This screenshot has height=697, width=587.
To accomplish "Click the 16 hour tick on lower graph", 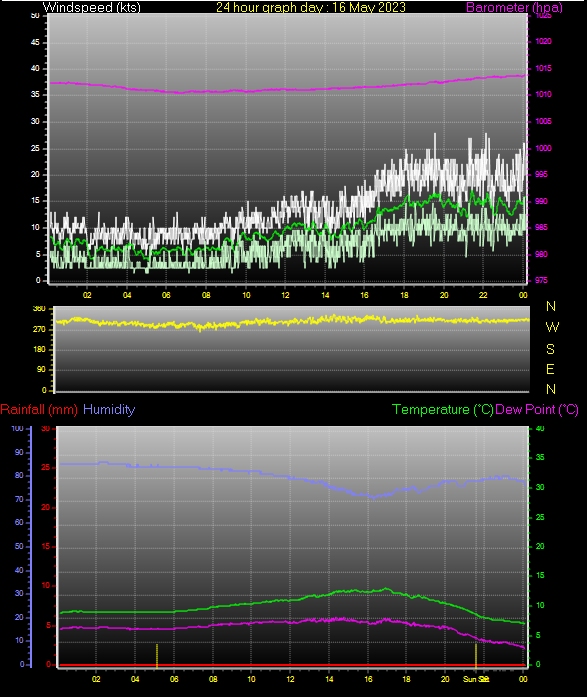I will coord(368,679).
